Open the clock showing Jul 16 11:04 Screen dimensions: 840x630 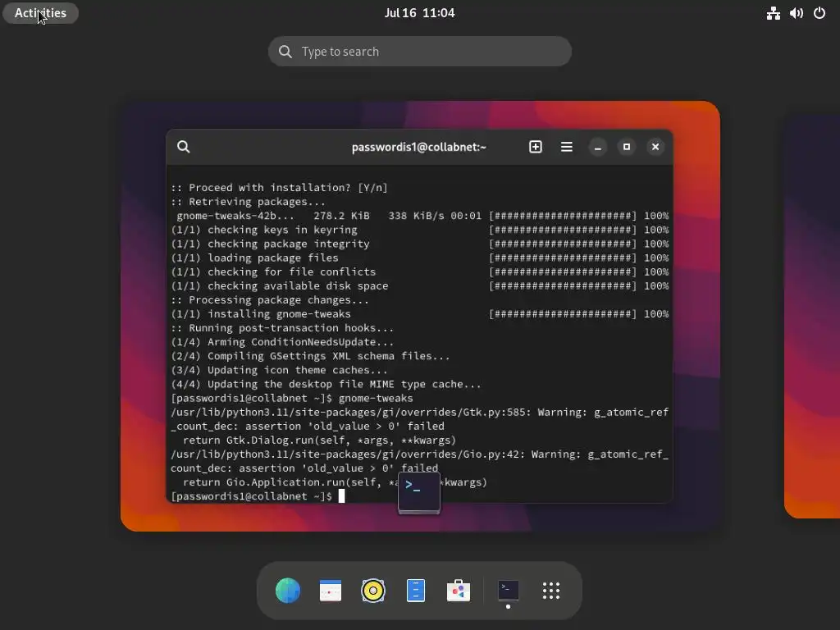pos(419,13)
